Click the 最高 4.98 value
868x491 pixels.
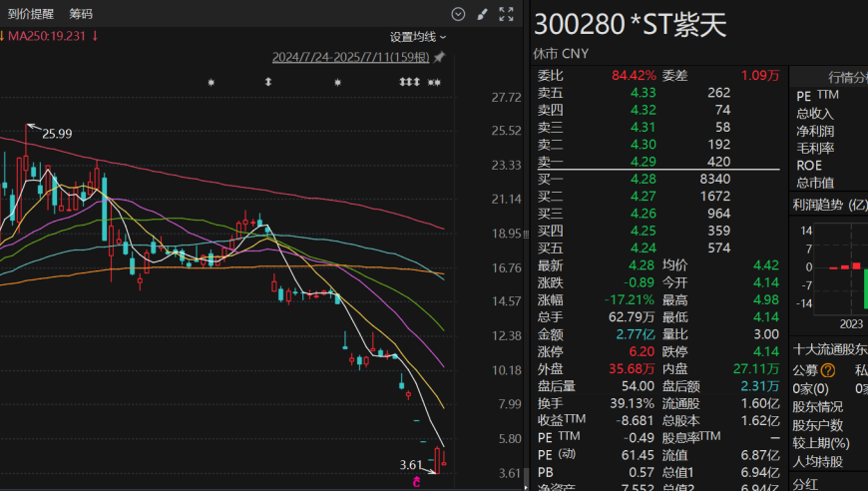tap(766, 299)
